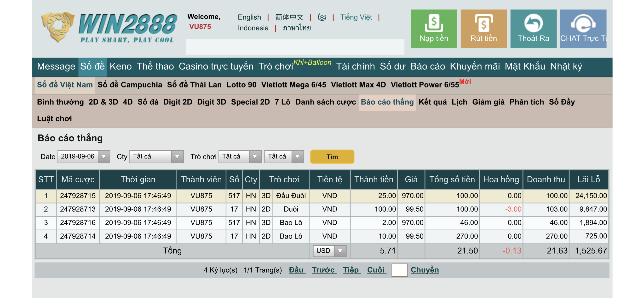Image resolution: width=644 pixels, height=298 pixels.
Task: Open the Keno menu
Action: [x=121, y=66]
